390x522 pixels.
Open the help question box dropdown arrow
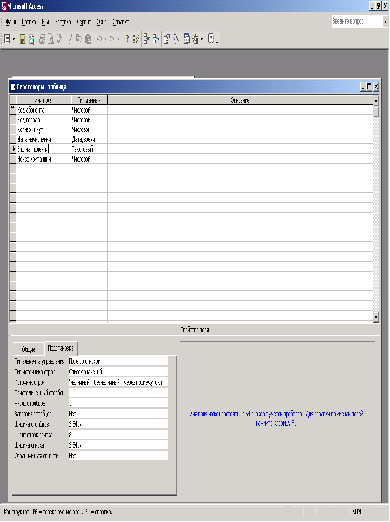click(385, 22)
